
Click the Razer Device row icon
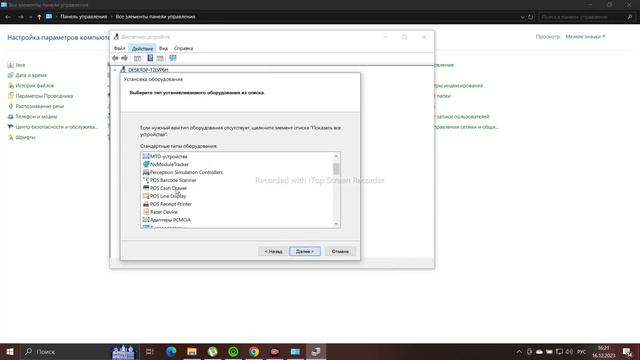(x=146, y=212)
